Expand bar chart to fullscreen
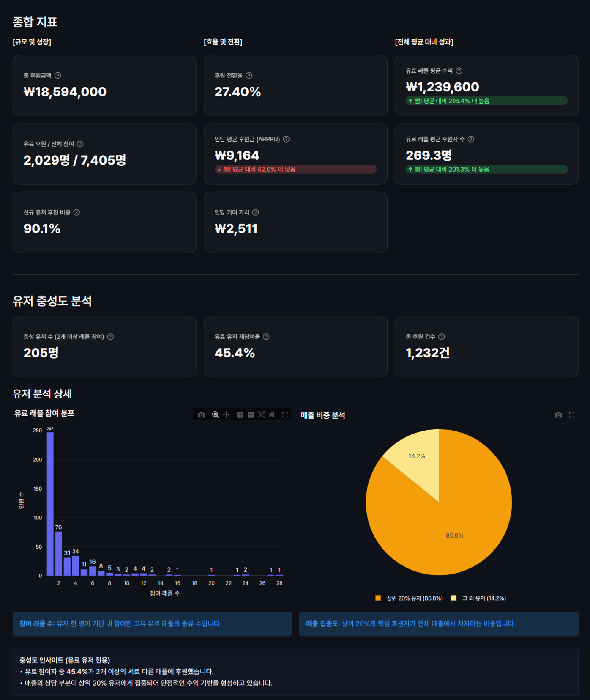Screen dimensions: 590x700 click(x=285, y=415)
